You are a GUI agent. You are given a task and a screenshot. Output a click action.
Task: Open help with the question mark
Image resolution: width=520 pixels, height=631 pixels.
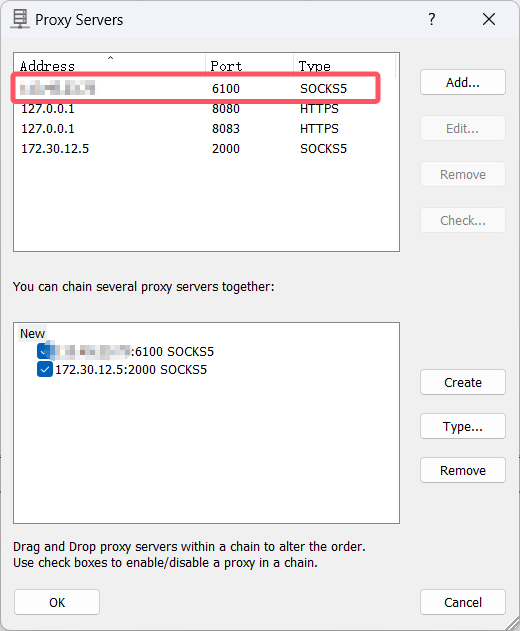pos(431,19)
